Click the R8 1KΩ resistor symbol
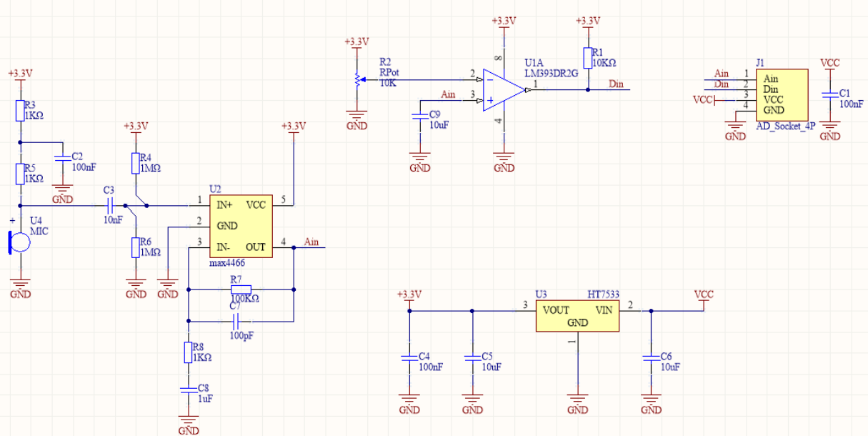Image resolution: width=868 pixels, height=436 pixels. [x=188, y=352]
